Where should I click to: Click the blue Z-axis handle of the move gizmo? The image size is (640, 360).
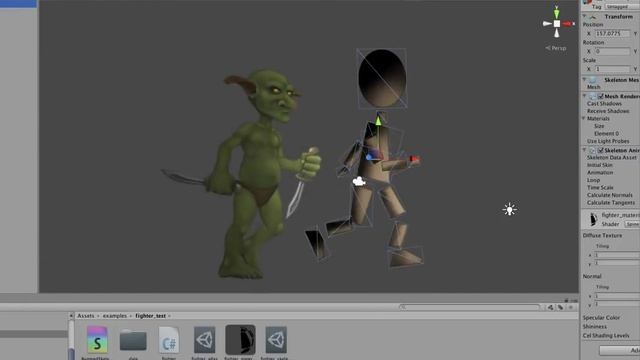(x=369, y=157)
